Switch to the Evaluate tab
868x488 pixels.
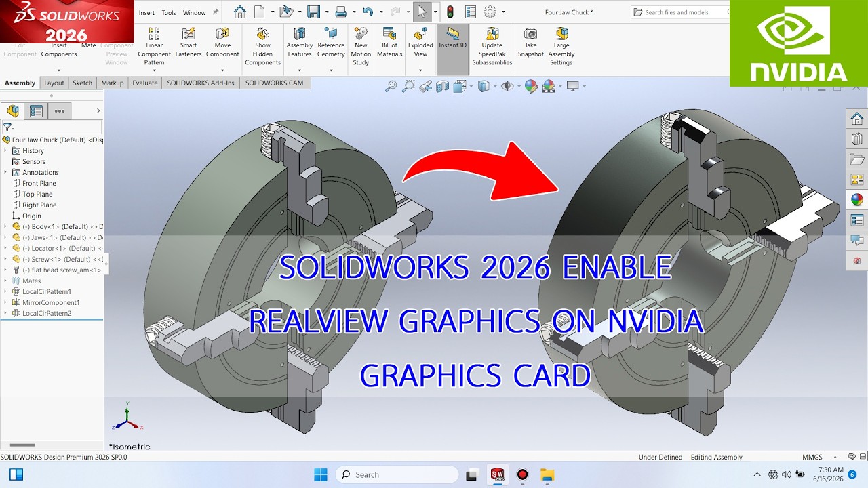[x=145, y=83]
